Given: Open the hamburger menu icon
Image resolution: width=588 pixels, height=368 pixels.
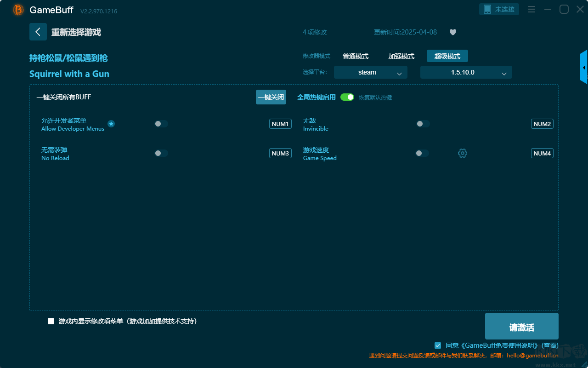Looking at the screenshot, I should tap(531, 9).
